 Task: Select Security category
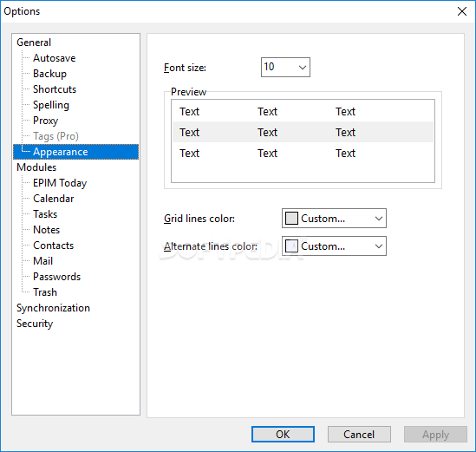tap(35, 324)
